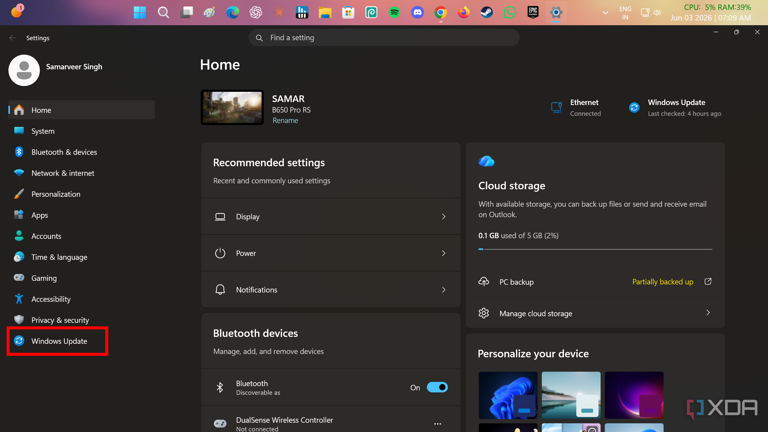Open Notifications chevron arrow
This screenshot has width=768, height=432.
pos(444,290)
